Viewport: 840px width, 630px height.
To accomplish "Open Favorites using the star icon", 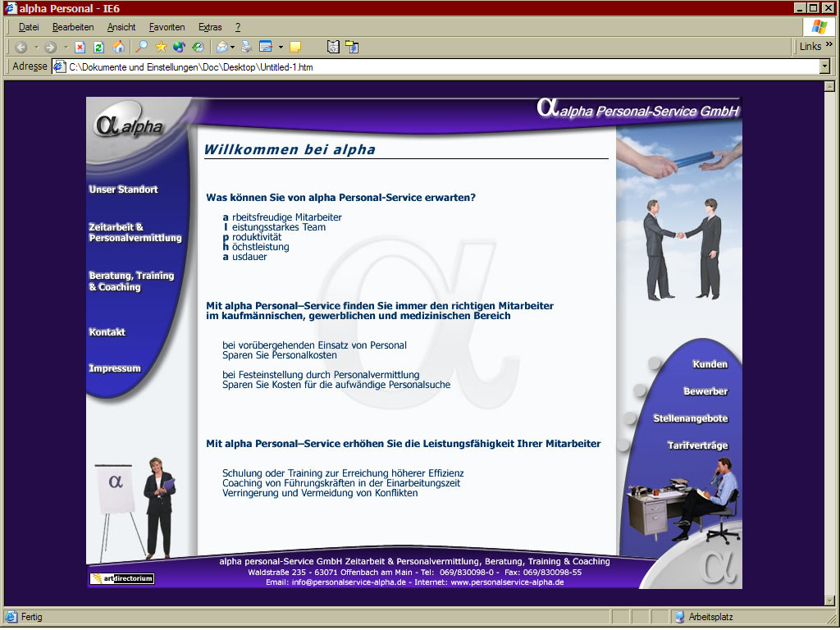I will (x=161, y=47).
